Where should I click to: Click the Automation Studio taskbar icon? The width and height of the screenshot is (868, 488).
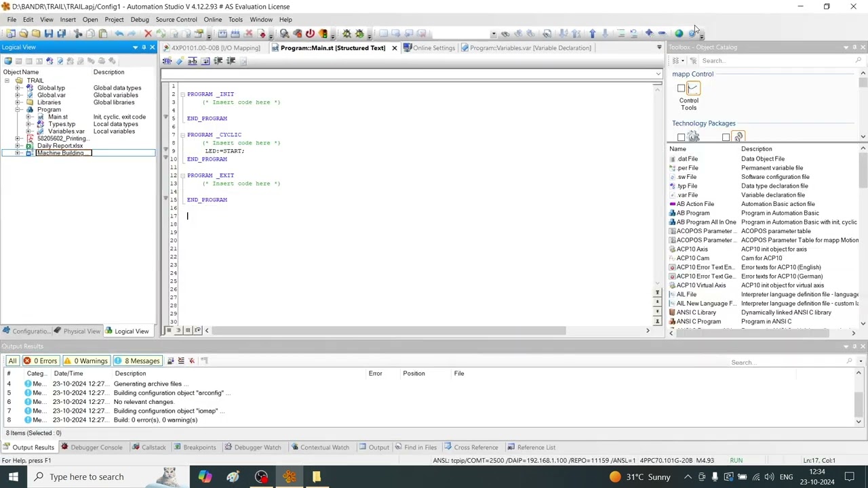click(x=289, y=476)
